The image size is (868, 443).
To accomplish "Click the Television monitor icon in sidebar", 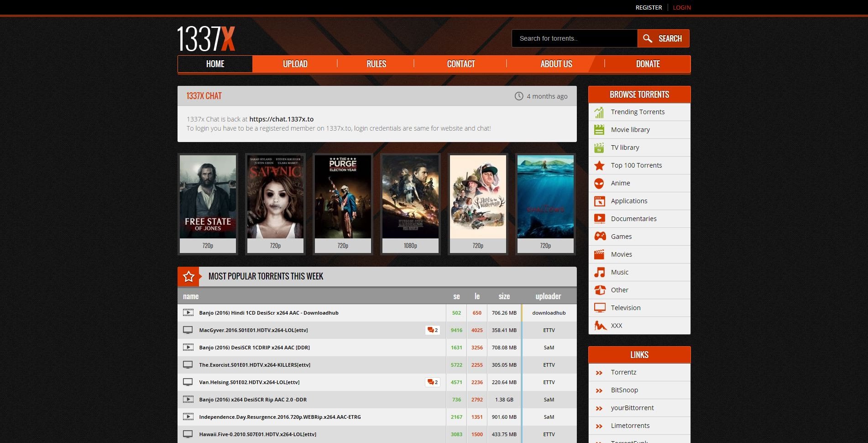I will (600, 308).
